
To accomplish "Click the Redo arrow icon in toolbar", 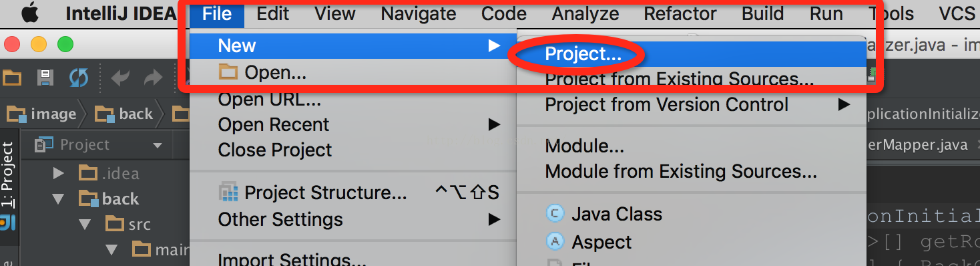I will tap(154, 78).
